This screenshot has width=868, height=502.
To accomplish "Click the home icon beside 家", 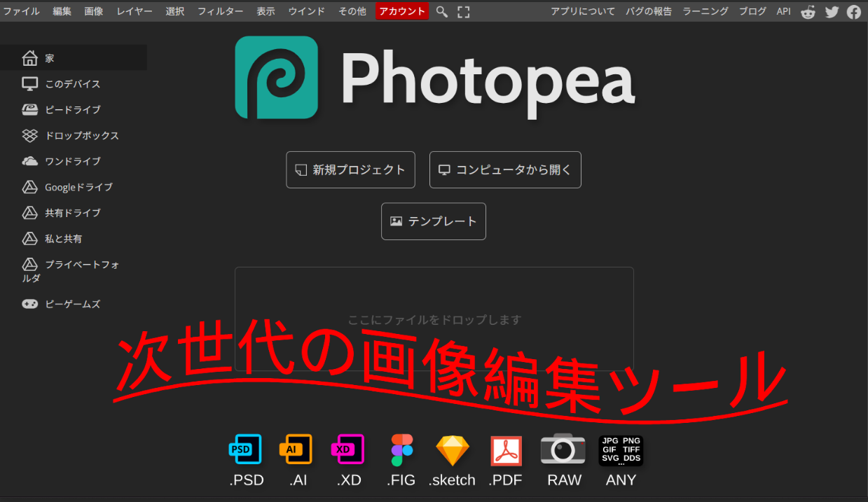I will tap(29, 58).
